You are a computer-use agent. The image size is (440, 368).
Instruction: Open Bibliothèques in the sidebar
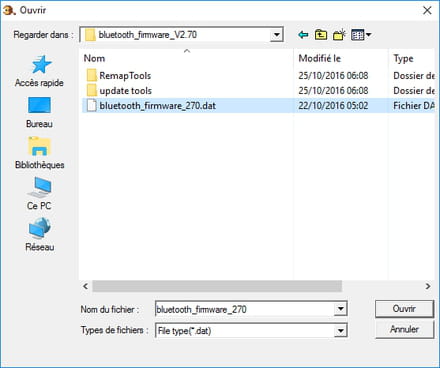coord(39,153)
